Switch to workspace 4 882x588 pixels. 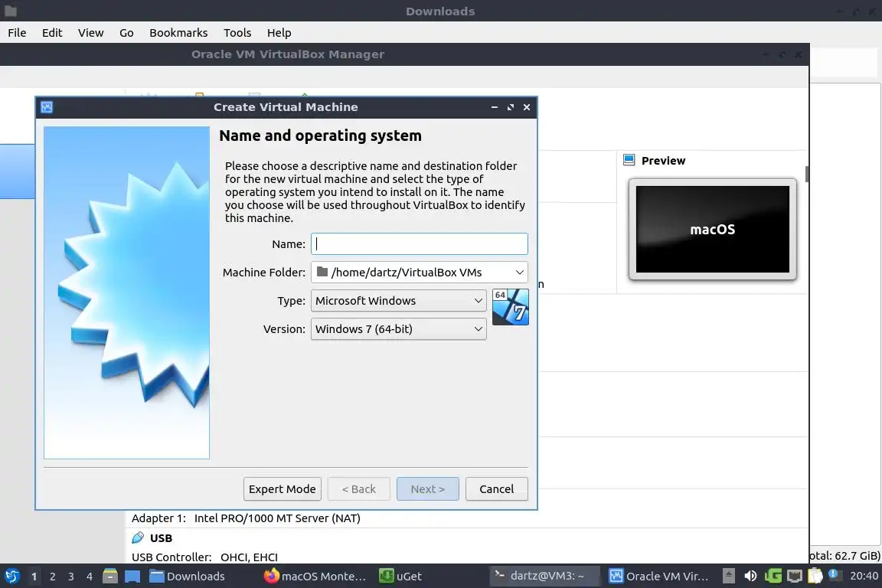pos(90,577)
